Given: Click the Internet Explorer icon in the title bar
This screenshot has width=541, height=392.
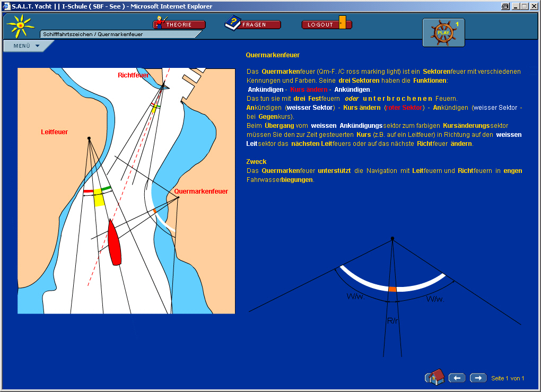Looking at the screenshot, I should tap(6, 6).
